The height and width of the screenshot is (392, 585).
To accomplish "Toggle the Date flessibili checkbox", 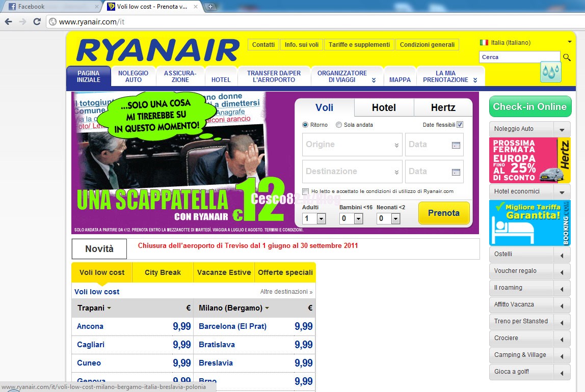I will (460, 124).
